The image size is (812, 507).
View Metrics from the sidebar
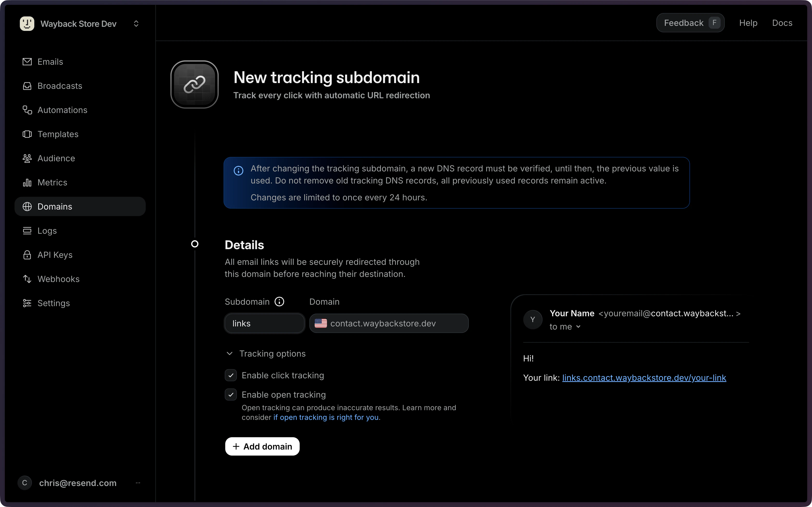52,183
